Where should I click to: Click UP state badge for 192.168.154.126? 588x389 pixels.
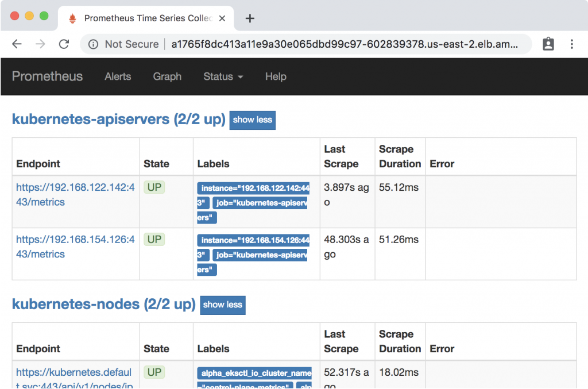tap(154, 240)
